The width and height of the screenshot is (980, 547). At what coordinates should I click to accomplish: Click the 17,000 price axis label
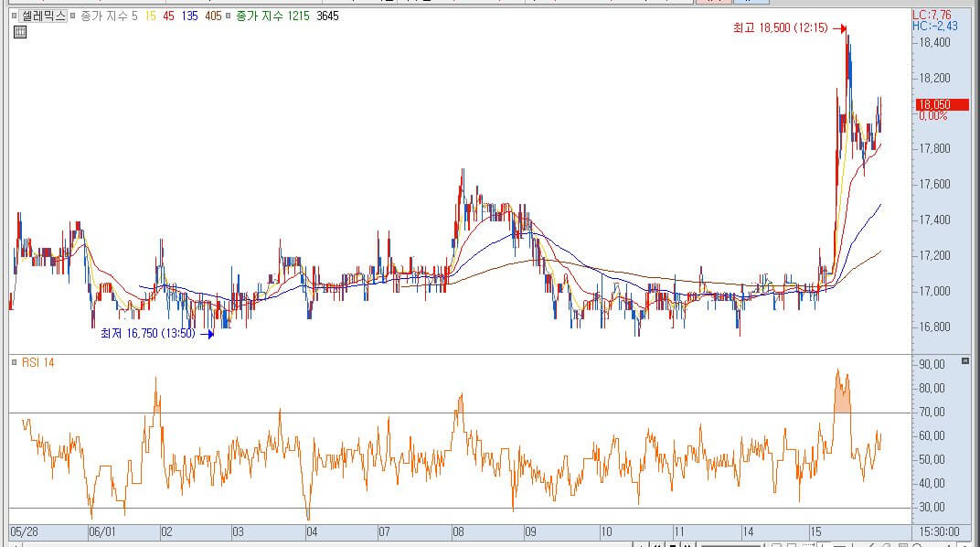934,291
